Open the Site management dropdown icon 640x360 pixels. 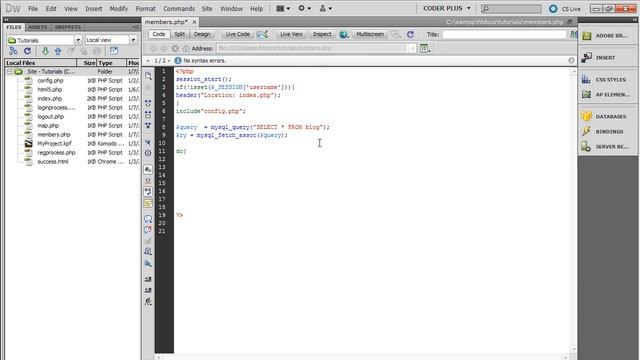pyautogui.click(x=326, y=8)
